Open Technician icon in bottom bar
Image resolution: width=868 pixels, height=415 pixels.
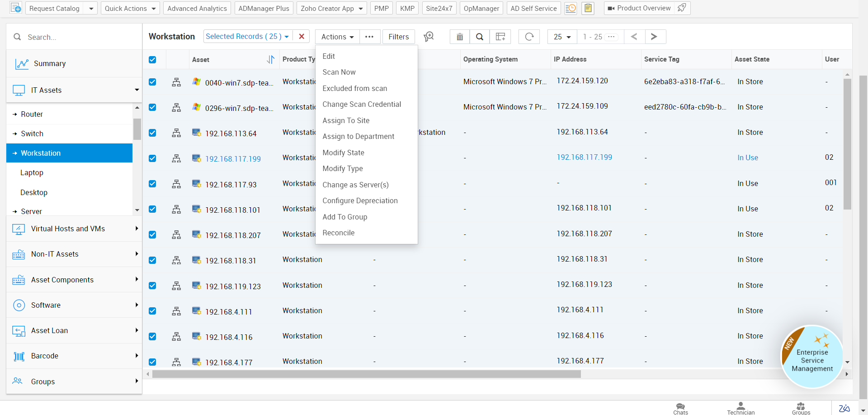click(x=741, y=408)
